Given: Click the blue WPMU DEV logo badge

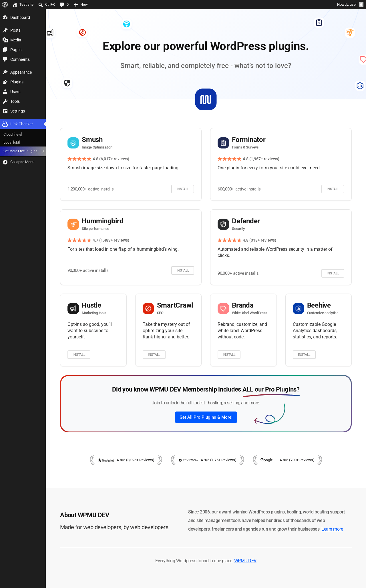Looking at the screenshot, I should click(x=206, y=99).
